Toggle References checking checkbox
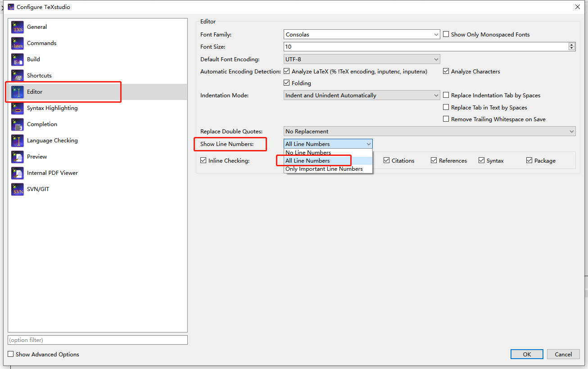Screen dimensions: 588x369 coord(434,160)
